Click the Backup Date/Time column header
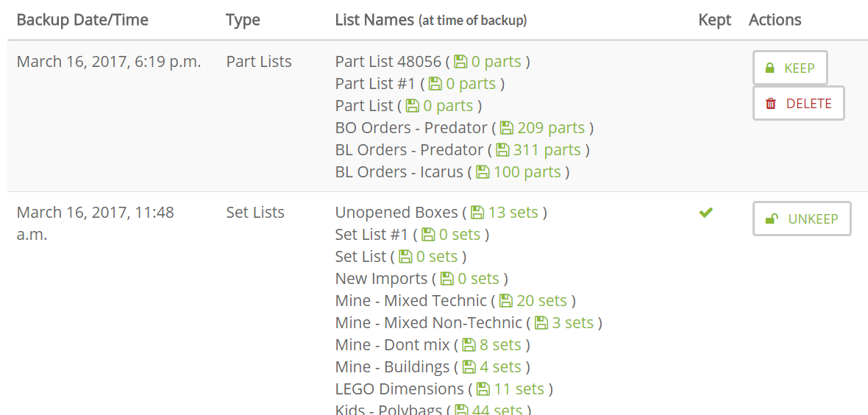Image resolution: width=868 pixels, height=415 pixels. pyautogui.click(x=82, y=21)
